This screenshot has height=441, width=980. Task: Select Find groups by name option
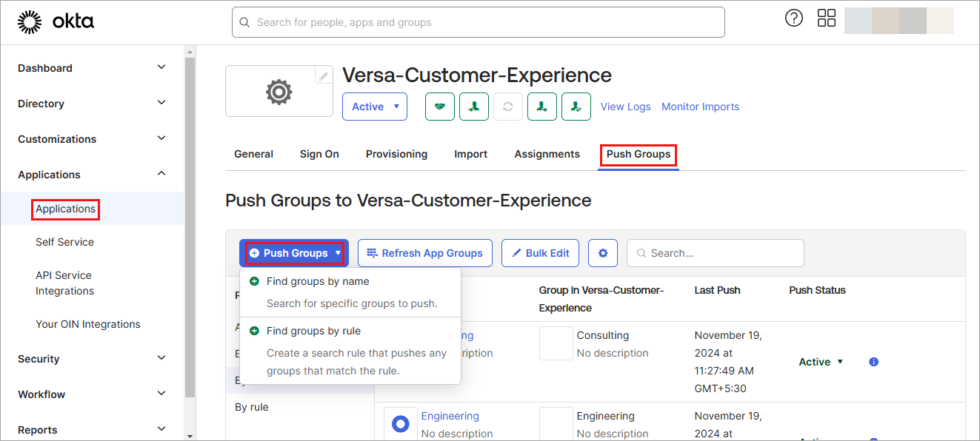click(318, 281)
